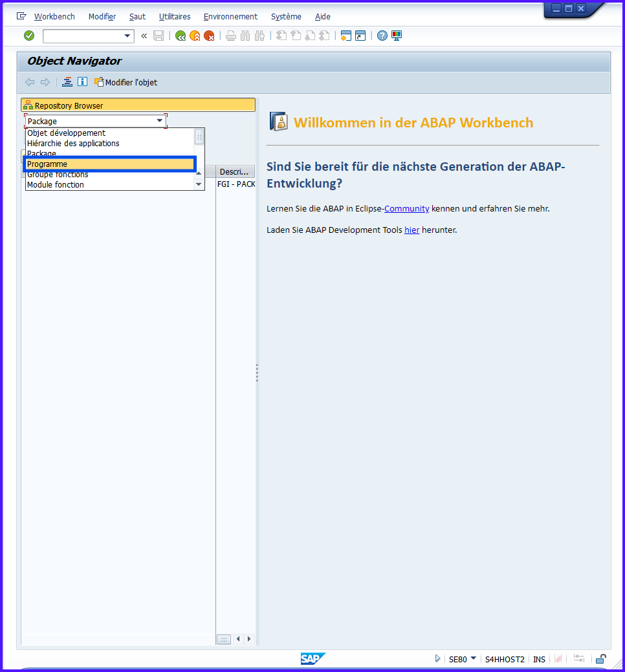This screenshot has height=672, width=625.
Task: Click the Customize Local Layout monitor icon
Action: pyautogui.click(x=397, y=36)
